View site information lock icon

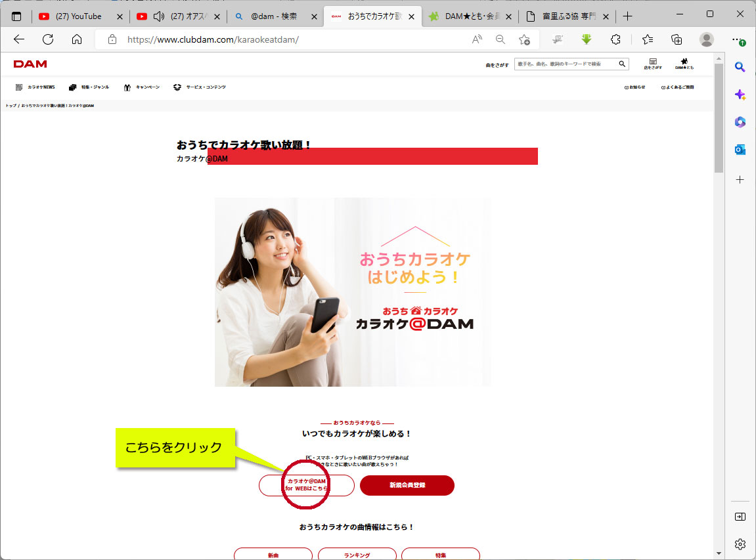[x=112, y=39]
